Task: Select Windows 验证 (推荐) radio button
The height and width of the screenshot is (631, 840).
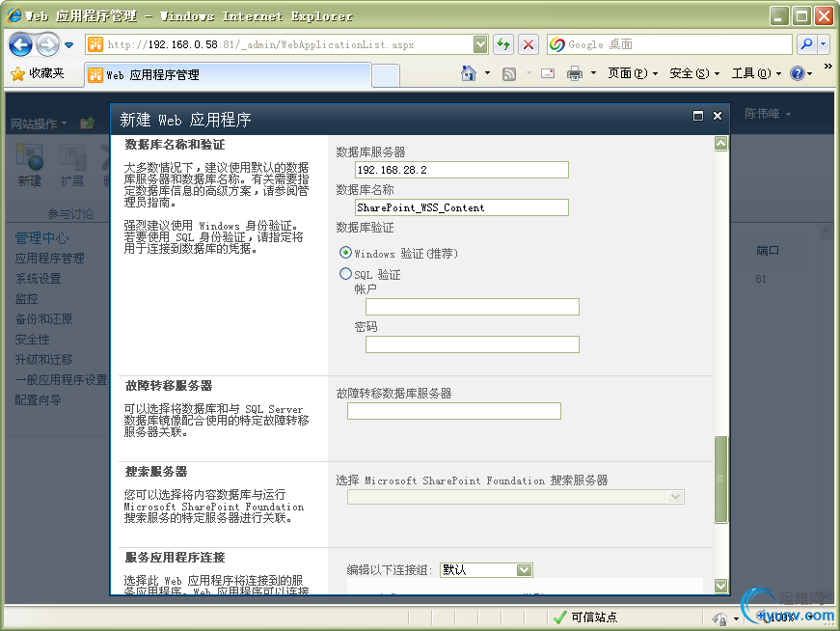Action: pyautogui.click(x=345, y=252)
